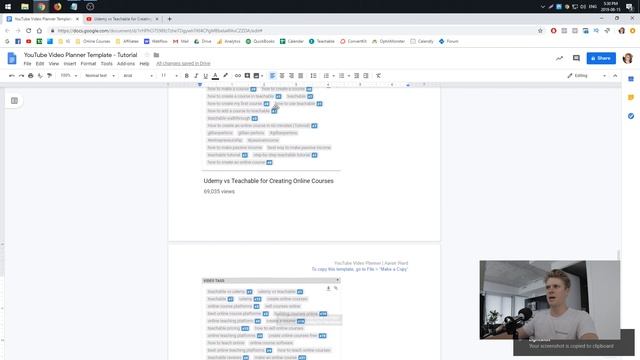Screen dimensions: 640x360
Task: Star the document
Action: pos(147,55)
